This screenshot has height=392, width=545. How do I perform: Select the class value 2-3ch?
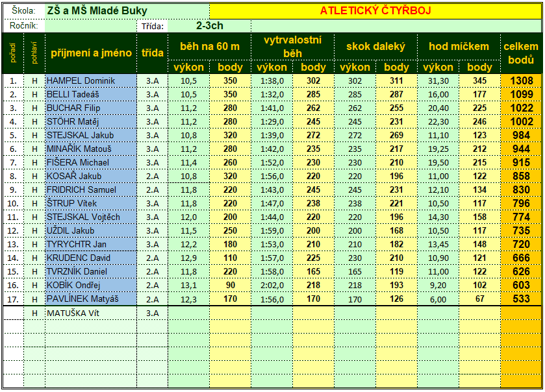click(210, 26)
